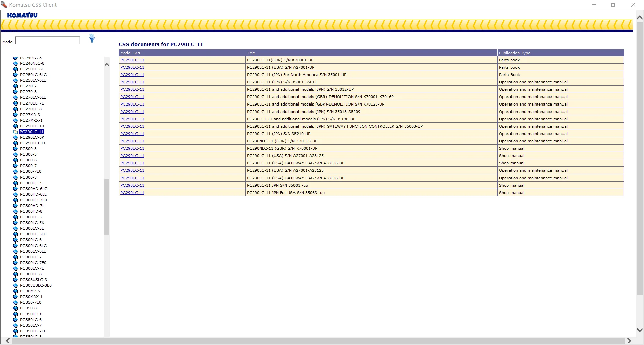Click the book icon next to PC250LC-6L
644x345 pixels.
[x=15, y=69]
